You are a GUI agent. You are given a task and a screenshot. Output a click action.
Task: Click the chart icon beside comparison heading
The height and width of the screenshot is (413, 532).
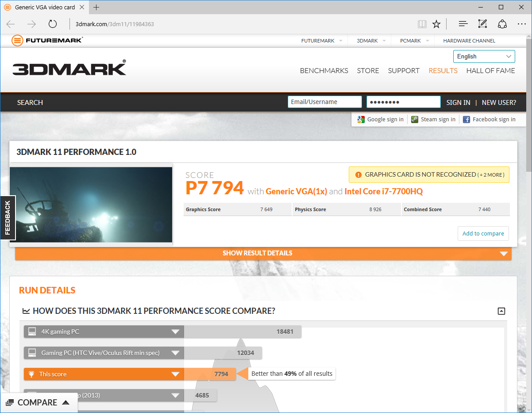(26, 311)
